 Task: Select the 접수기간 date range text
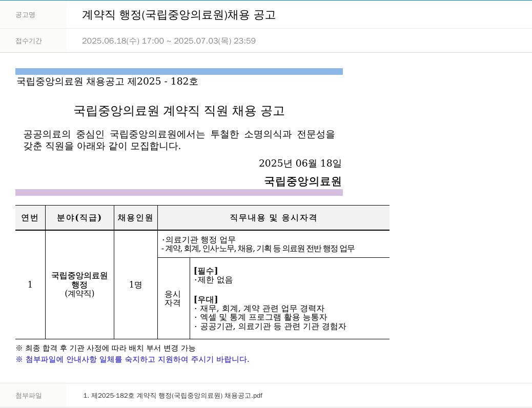point(169,40)
